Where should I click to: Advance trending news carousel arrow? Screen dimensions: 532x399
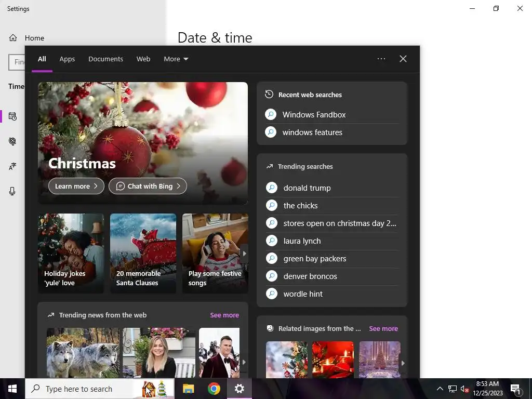point(244,362)
